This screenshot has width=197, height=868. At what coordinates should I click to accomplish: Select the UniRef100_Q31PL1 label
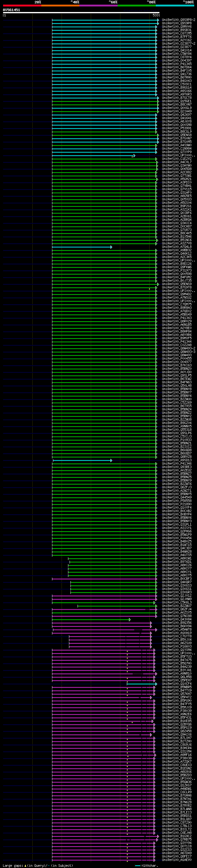click(177, 525)
